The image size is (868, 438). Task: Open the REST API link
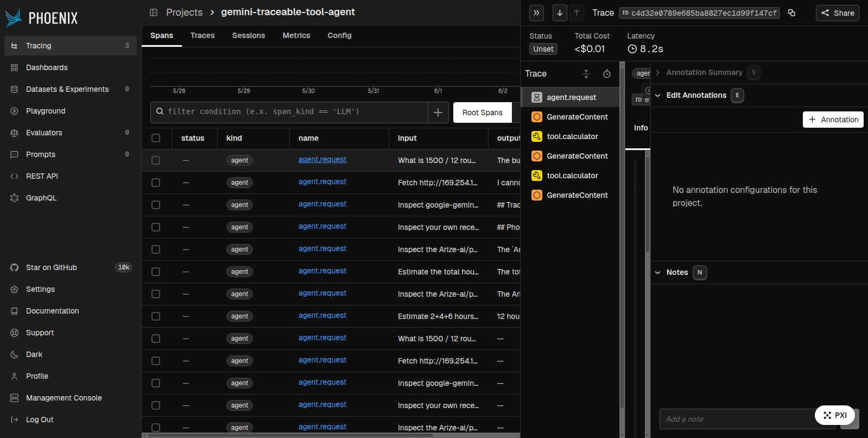point(71,176)
